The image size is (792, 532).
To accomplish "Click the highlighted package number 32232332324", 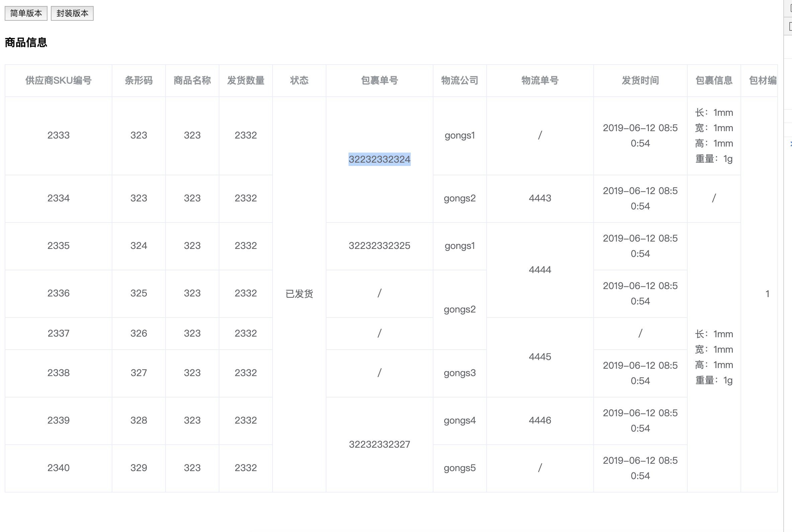I will (x=379, y=159).
